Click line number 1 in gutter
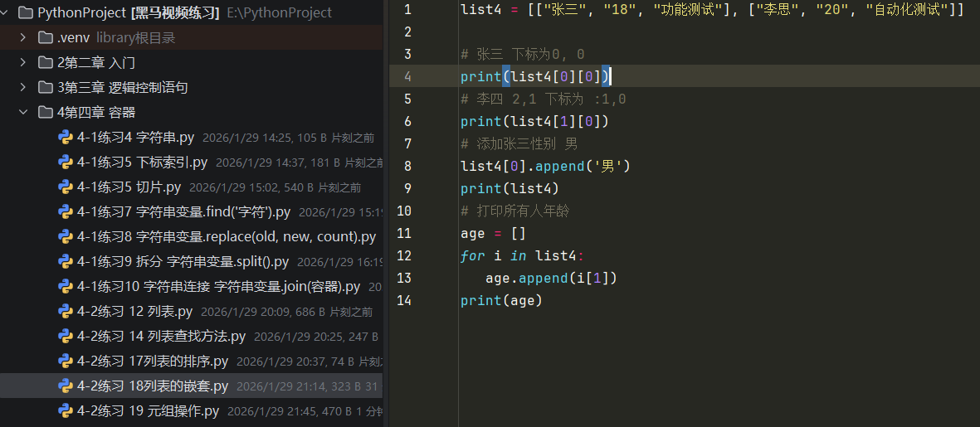Image resolution: width=980 pixels, height=427 pixels. pos(407,9)
